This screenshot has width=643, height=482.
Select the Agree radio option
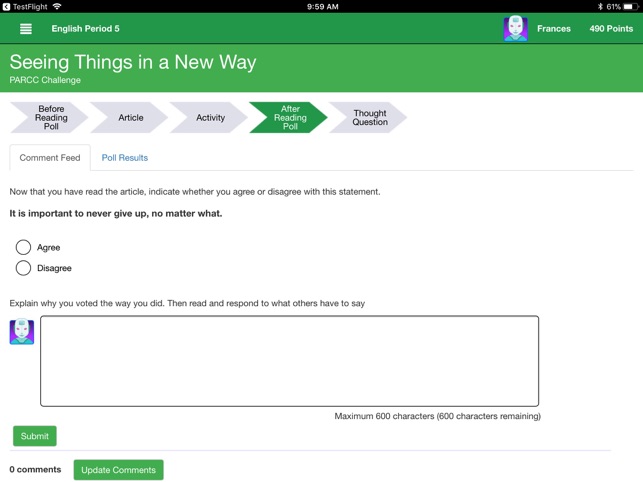[x=23, y=247]
